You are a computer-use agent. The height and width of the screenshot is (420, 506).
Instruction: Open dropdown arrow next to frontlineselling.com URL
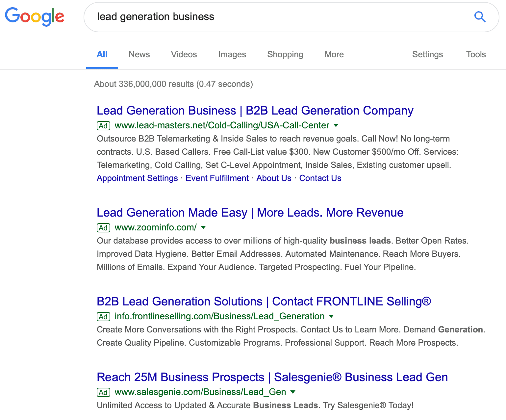click(331, 316)
